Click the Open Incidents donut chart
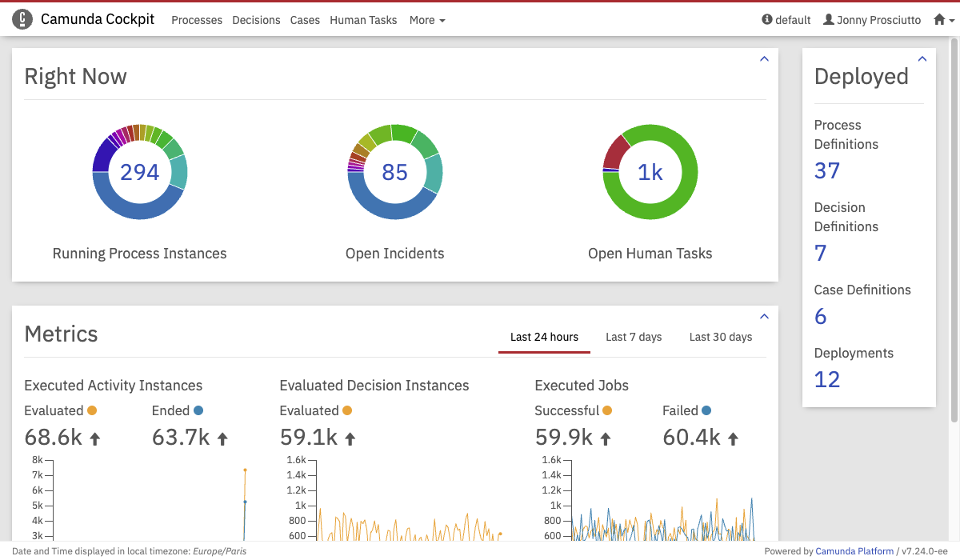 pyautogui.click(x=395, y=172)
